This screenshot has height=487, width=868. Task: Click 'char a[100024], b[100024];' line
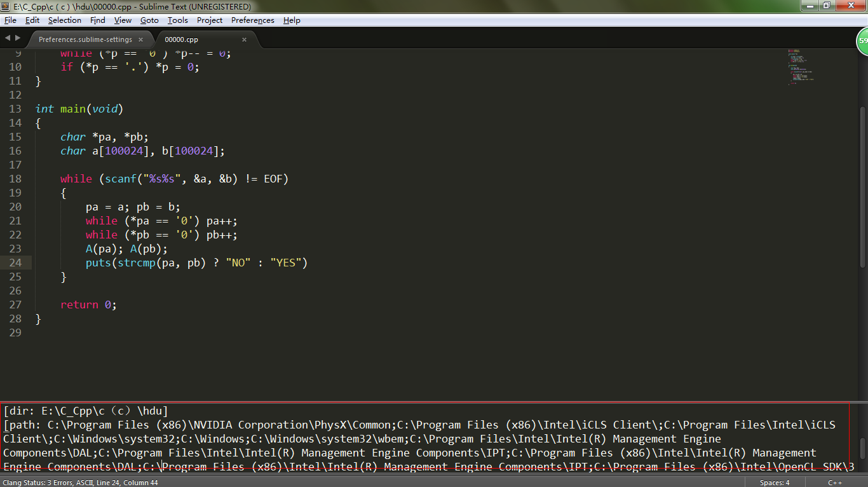[x=143, y=151]
